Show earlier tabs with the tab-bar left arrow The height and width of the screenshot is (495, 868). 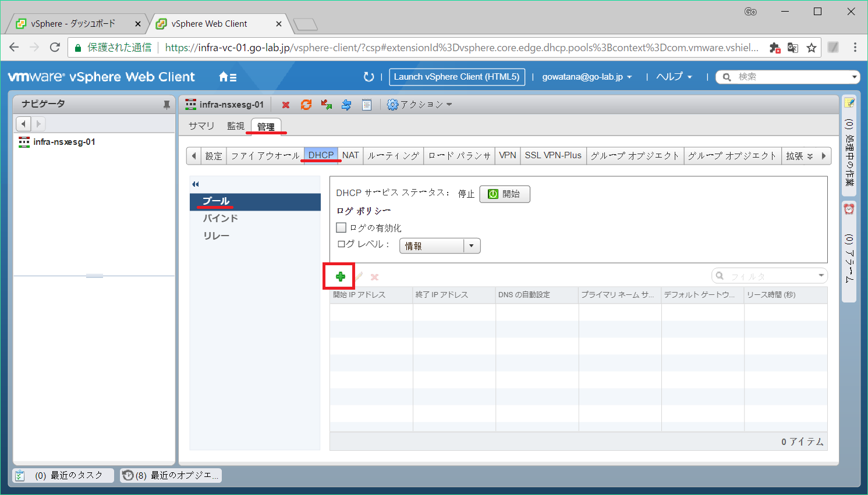pos(194,156)
